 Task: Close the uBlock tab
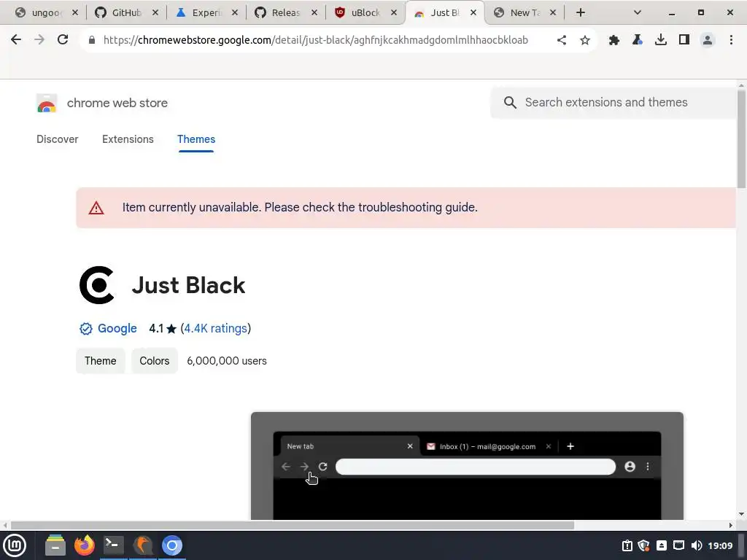(394, 13)
